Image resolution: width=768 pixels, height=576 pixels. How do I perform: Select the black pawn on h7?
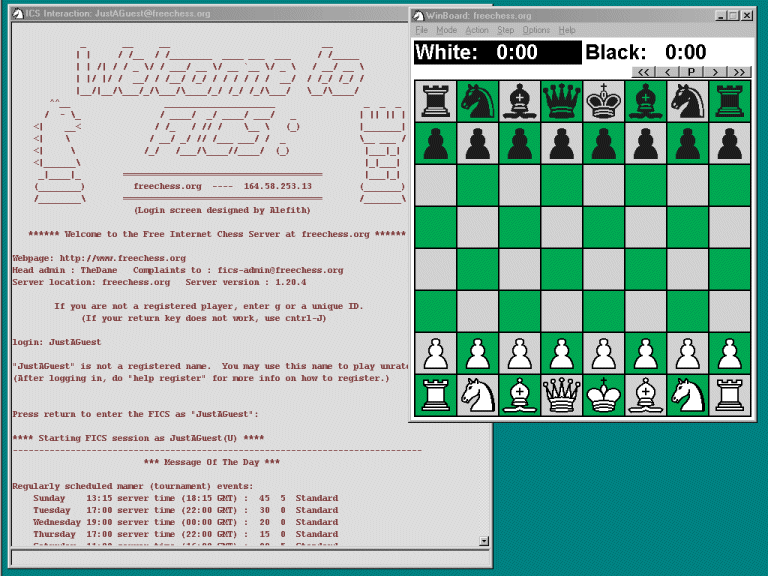pos(730,144)
